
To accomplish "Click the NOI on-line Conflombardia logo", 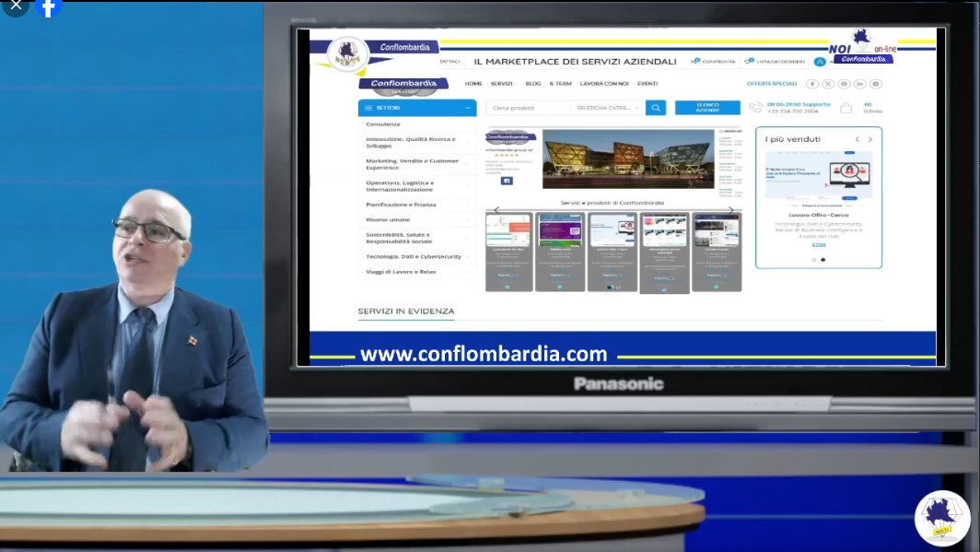I will 862,47.
